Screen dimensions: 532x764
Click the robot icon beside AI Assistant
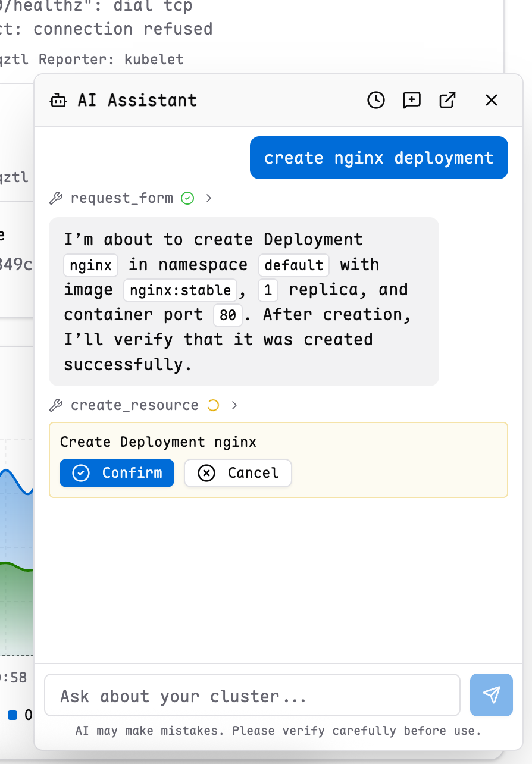pyautogui.click(x=58, y=101)
